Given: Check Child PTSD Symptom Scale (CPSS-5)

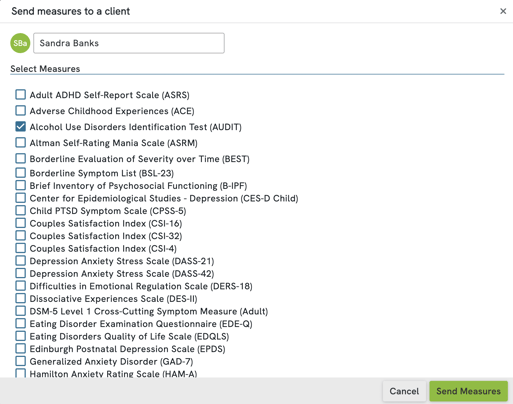Looking at the screenshot, I should pos(20,211).
